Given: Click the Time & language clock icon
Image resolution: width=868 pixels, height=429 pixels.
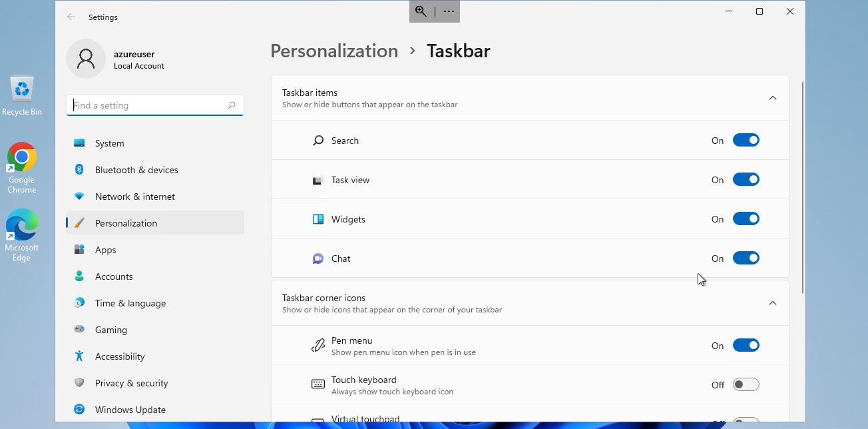Looking at the screenshot, I should (79, 303).
